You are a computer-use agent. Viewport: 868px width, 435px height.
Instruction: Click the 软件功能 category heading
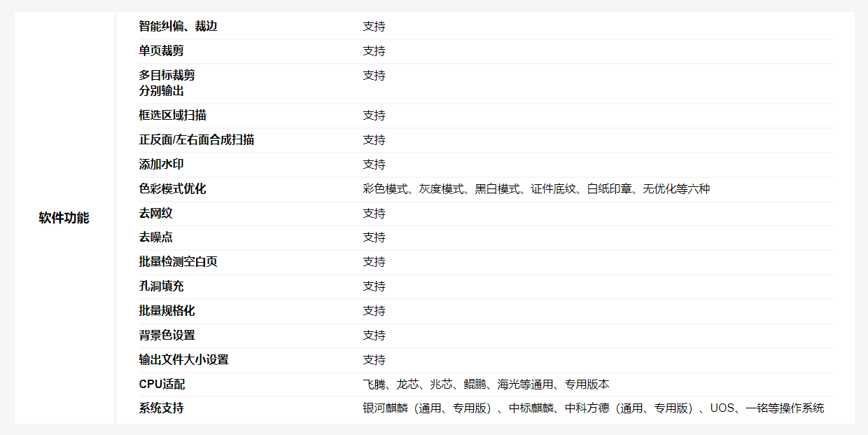(64, 218)
